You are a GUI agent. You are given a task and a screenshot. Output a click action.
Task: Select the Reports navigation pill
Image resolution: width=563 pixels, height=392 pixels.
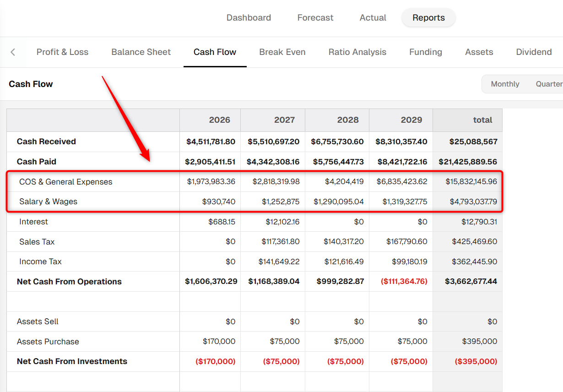coord(428,18)
